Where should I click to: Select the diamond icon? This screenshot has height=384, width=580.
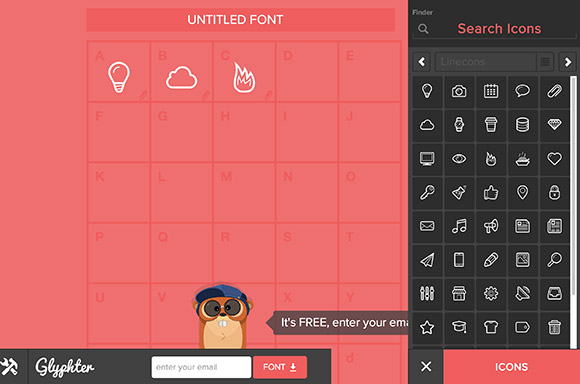click(554, 125)
